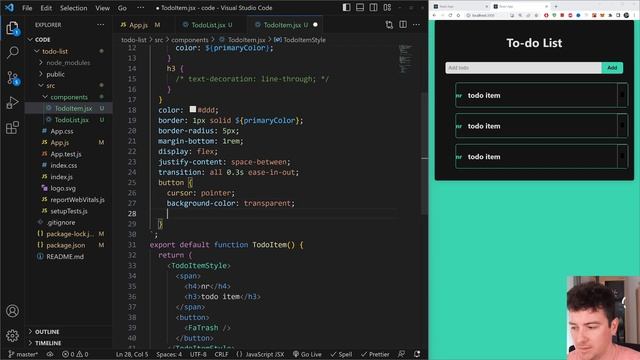
Task: Open the menu bar overflow ellipsis
Action: tap(140, 8)
